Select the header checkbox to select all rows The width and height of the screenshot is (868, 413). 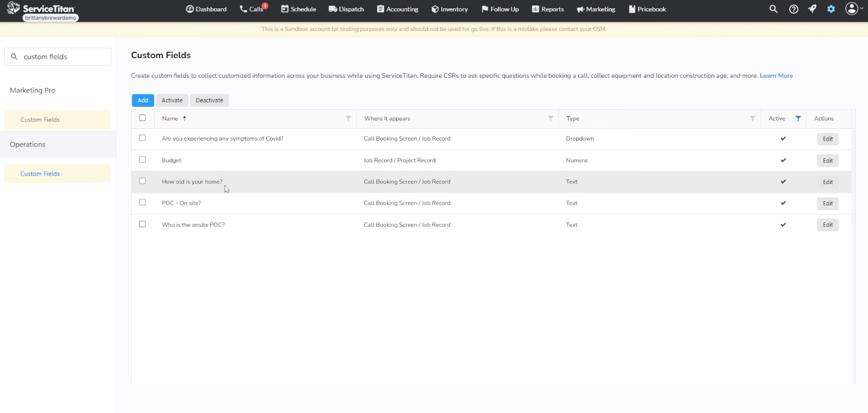point(142,118)
